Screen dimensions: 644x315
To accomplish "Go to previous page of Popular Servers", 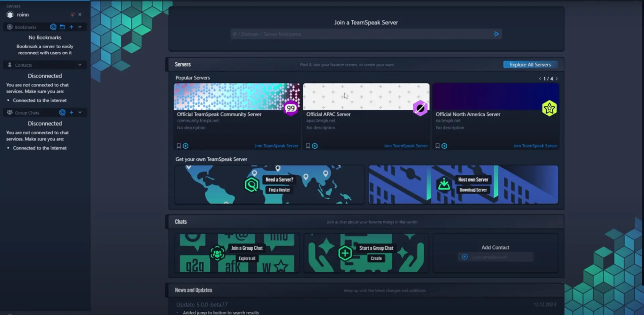I will 540,78.
